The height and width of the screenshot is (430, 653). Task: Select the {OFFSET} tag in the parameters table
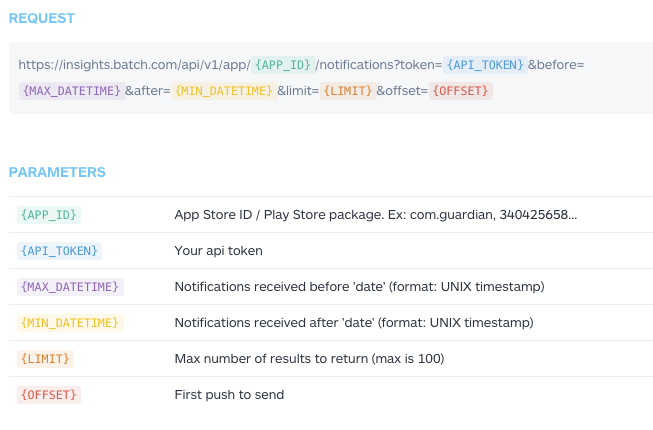[48, 395]
